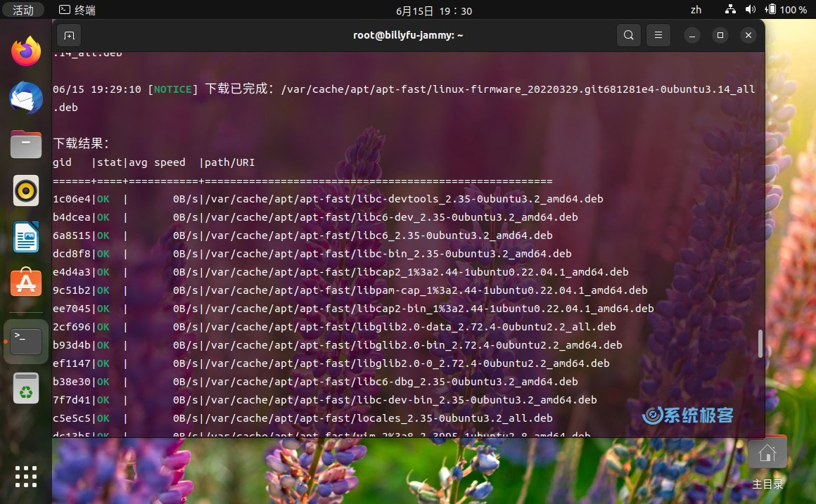816x504 pixels.
Task: Click the terminal search icon
Action: [629, 34]
